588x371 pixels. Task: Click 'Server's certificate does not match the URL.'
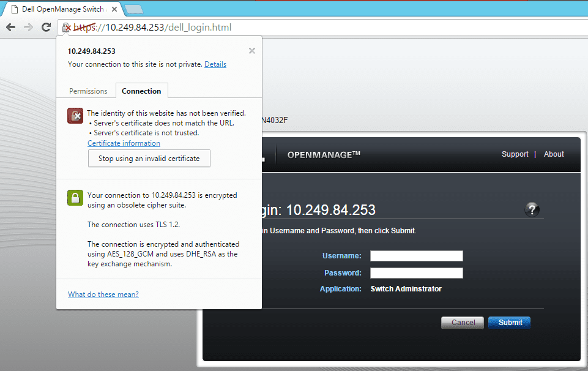coord(164,123)
